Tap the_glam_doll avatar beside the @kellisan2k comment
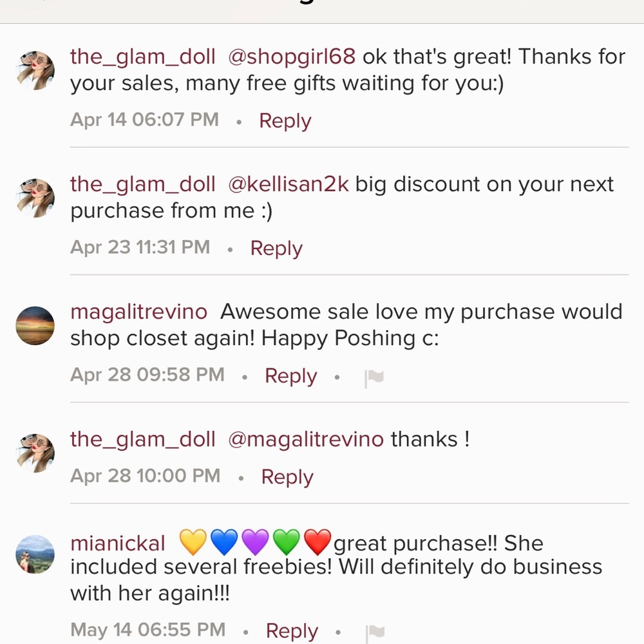644x644 pixels. click(x=35, y=198)
